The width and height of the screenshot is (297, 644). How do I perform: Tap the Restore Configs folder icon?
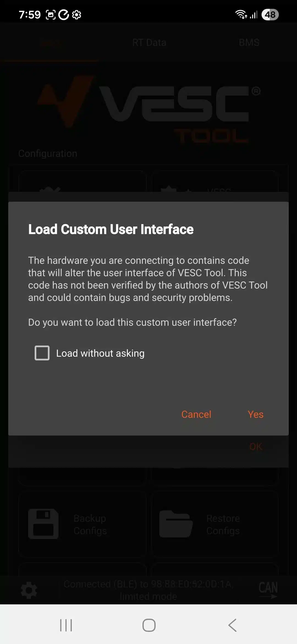176,524
